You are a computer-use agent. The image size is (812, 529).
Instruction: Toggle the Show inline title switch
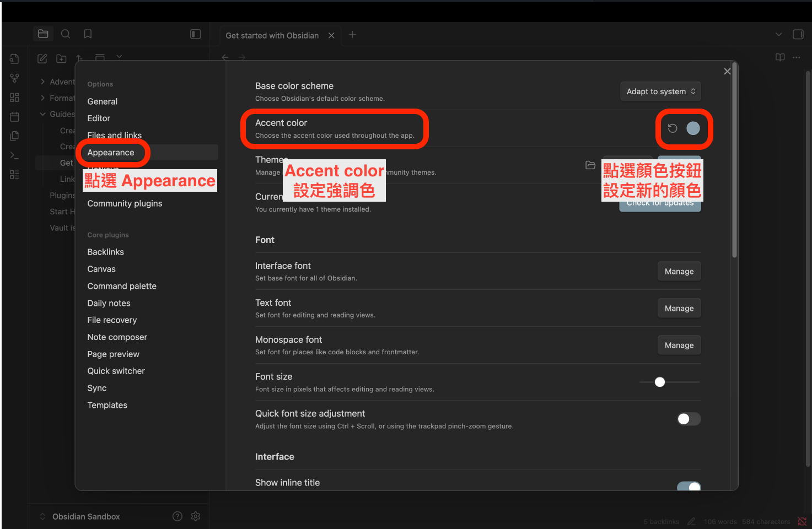pos(689,486)
